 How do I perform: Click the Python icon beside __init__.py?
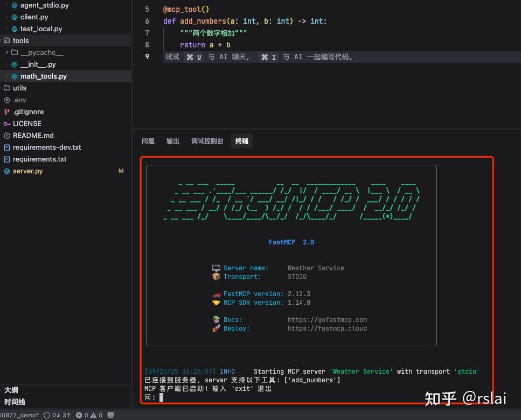(x=15, y=65)
